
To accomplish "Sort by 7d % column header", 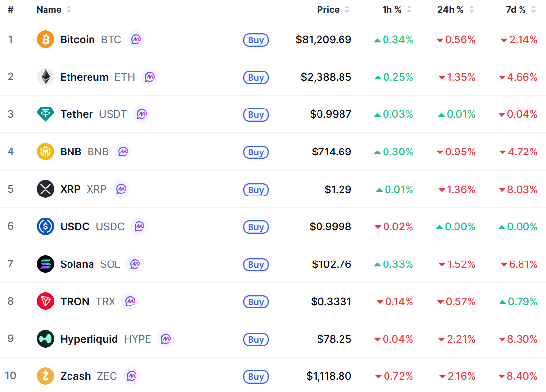I will pyautogui.click(x=521, y=10).
